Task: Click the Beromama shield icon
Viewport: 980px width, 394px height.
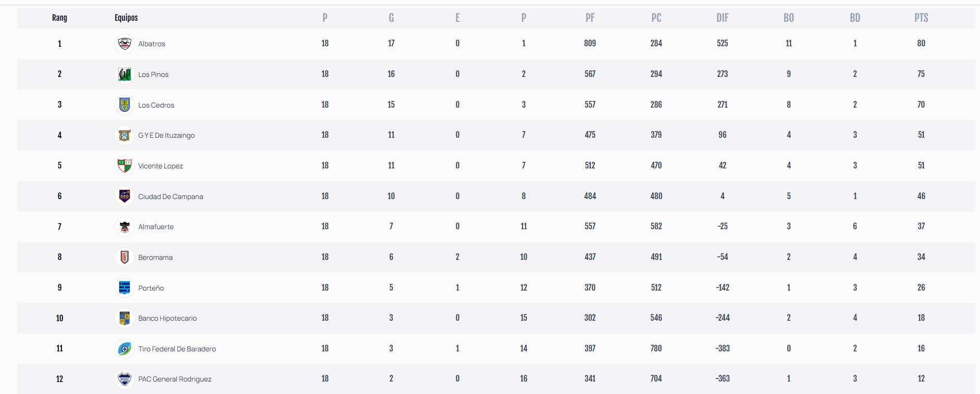Action: 124,257
